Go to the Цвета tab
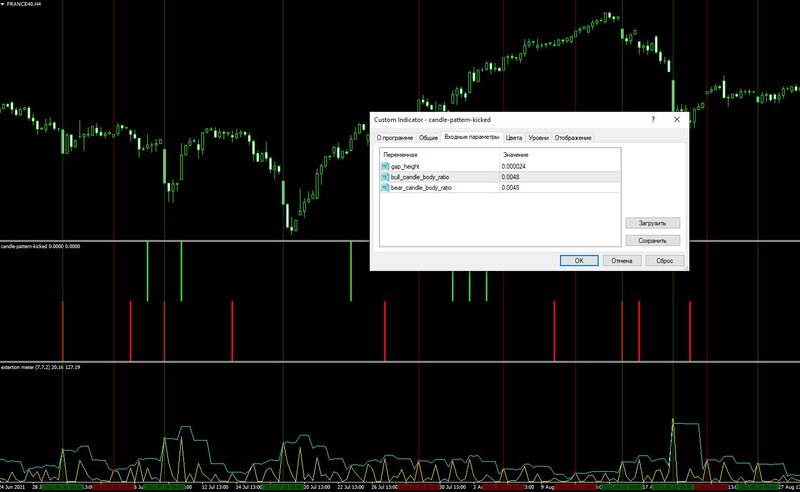Image resolution: width=800 pixels, height=492 pixels. click(x=514, y=138)
